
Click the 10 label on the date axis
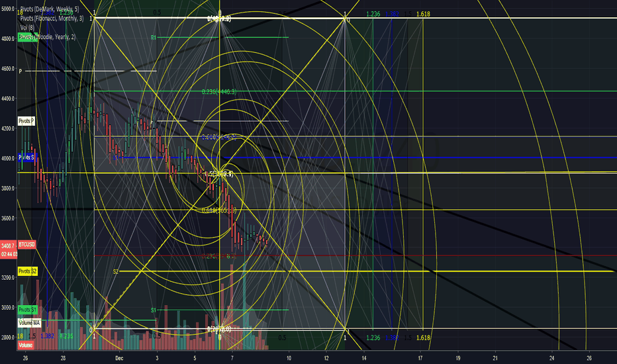pyautogui.click(x=289, y=358)
